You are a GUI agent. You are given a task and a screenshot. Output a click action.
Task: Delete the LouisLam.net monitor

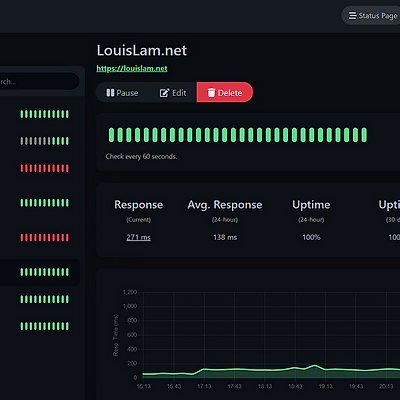[x=225, y=93]
